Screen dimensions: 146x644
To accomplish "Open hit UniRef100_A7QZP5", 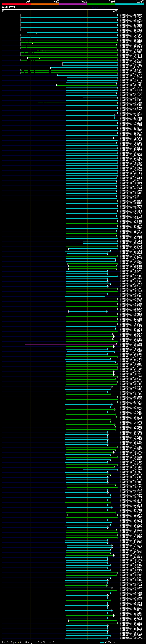I will (x=131, y=22).
